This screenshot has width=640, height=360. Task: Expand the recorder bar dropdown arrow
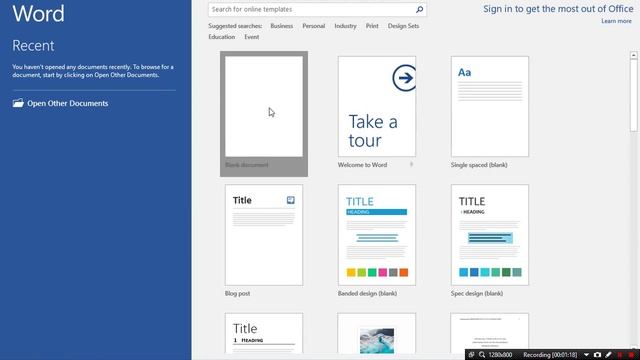(586, 355)
